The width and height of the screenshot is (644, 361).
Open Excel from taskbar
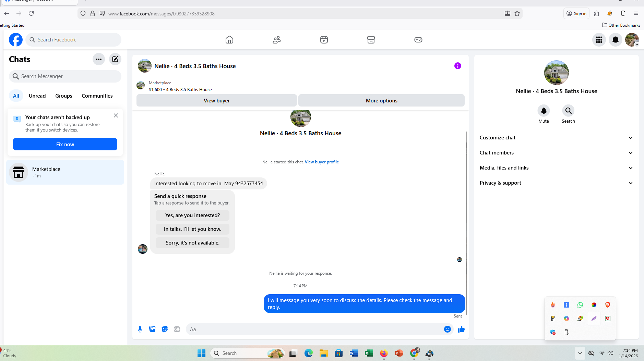[x=369, y=353]
